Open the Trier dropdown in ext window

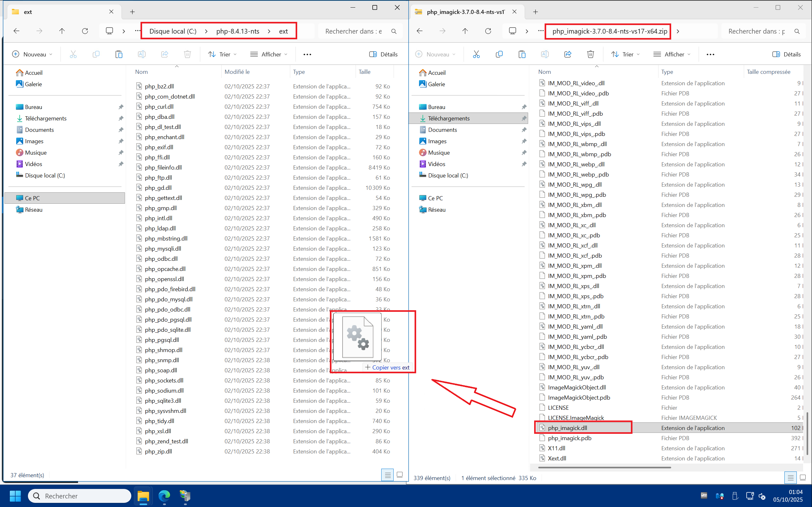tap(222, 54)
